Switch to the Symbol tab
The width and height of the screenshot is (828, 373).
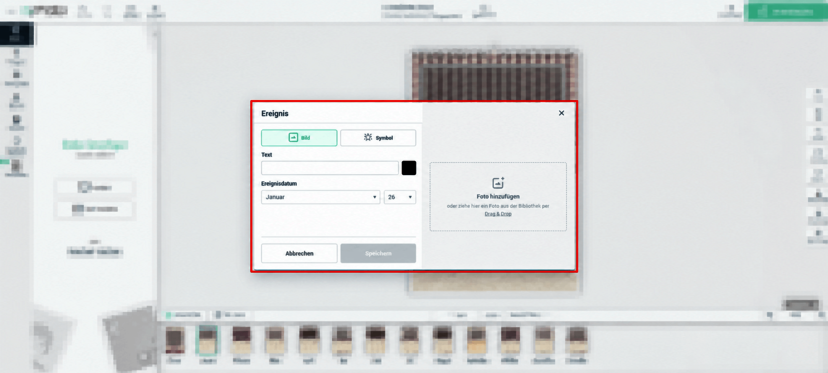(378, 138)
